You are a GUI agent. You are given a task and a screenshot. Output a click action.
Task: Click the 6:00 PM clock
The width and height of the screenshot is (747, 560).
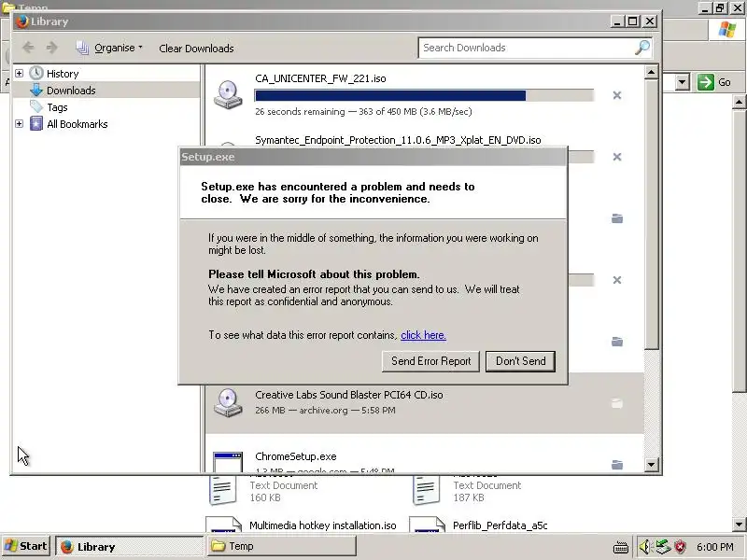coord(714,547)
